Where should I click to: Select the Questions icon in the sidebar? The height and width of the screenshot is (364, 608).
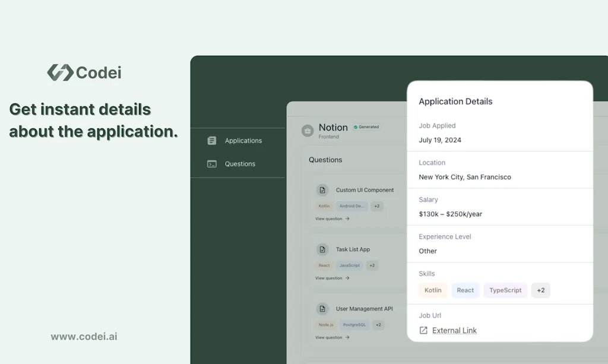click(x=212, y=163)
